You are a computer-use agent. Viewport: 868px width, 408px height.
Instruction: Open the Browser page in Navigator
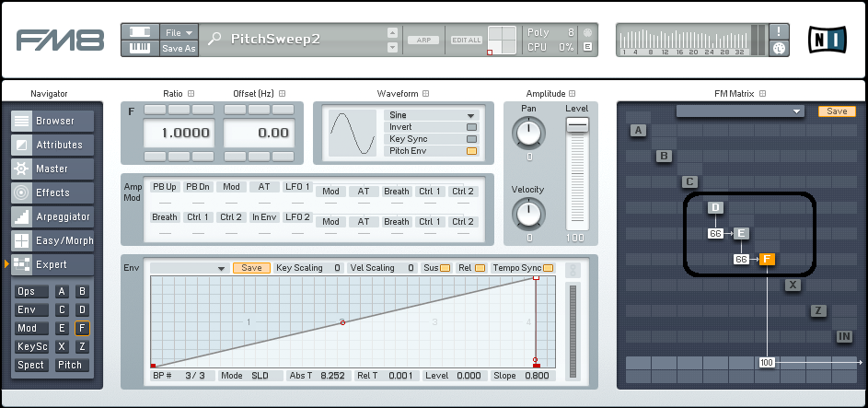52,121
